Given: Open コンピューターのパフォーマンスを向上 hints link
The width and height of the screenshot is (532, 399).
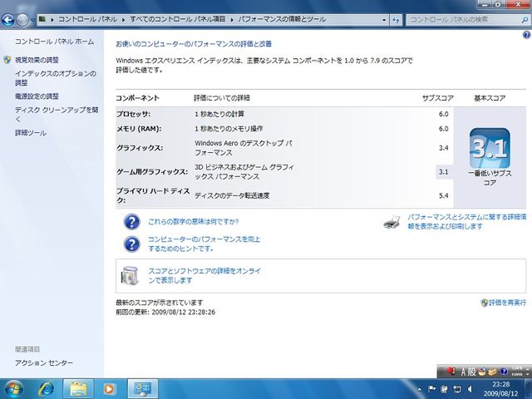Looking at the screenshot, I should (x=204, y=244).
